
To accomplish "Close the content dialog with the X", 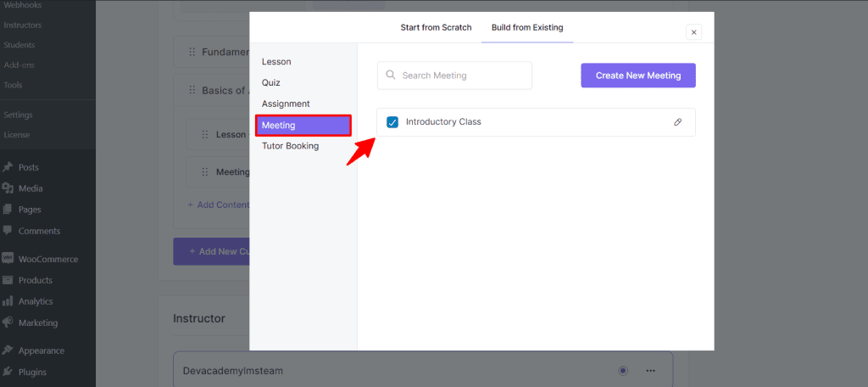I will click(x=693, y=32).
